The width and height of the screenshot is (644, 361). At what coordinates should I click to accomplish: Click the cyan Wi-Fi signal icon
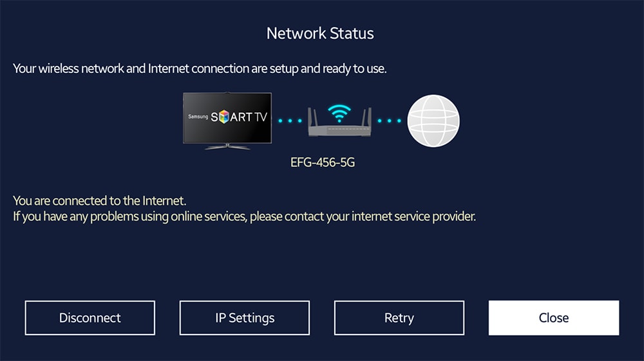339,113
